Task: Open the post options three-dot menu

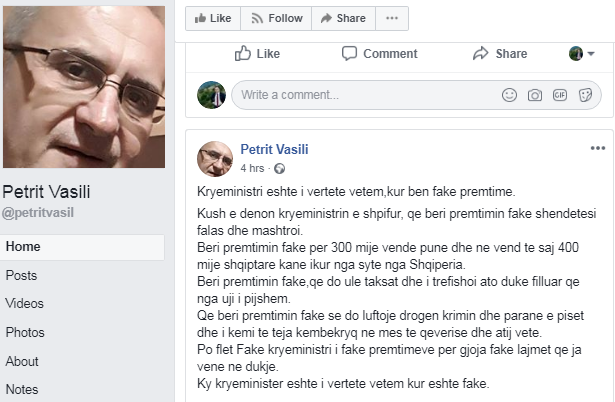Action: click(598, 148)
